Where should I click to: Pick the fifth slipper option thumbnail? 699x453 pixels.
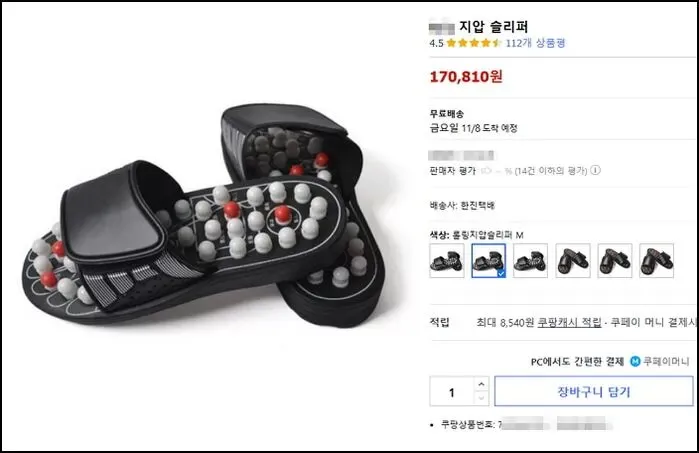click(615, 261)
